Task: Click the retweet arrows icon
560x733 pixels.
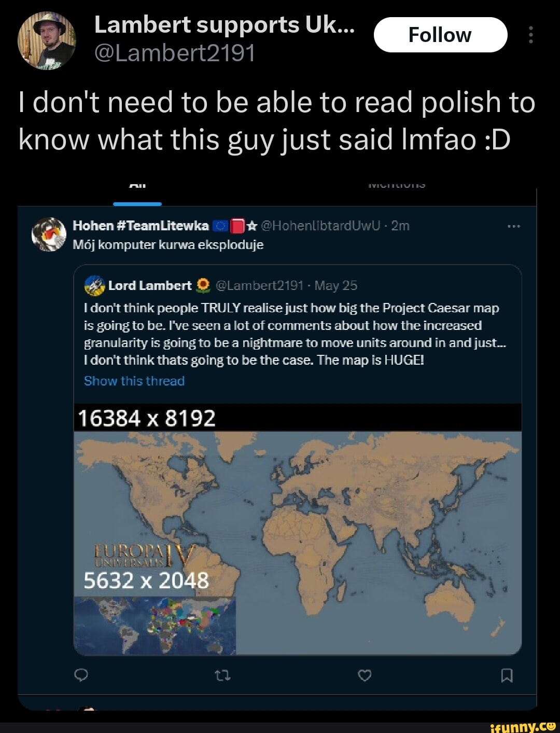Action: tap(222, 675)
